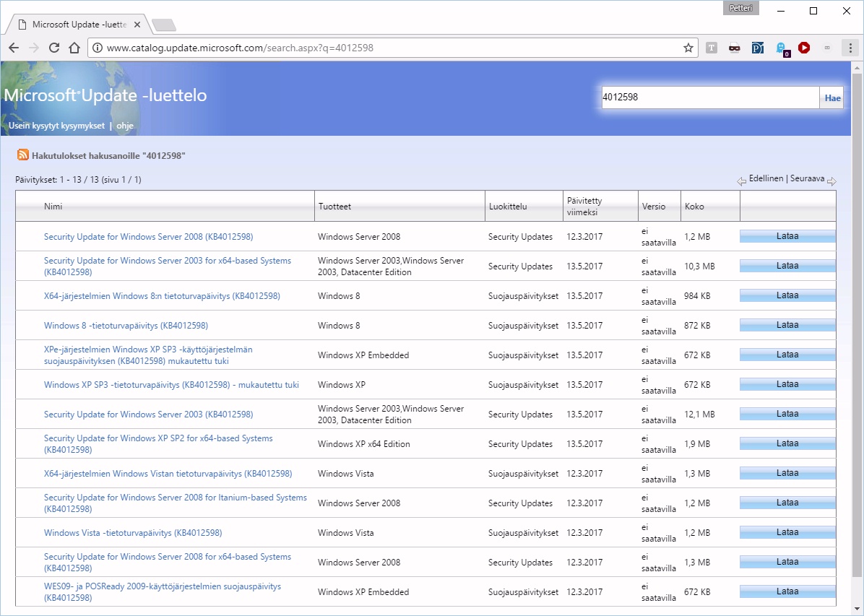The height and width of the screenshot is (616, 864).
Task: Click Lataa for the 10,3 MB update
Action: [x=787, y=266]
